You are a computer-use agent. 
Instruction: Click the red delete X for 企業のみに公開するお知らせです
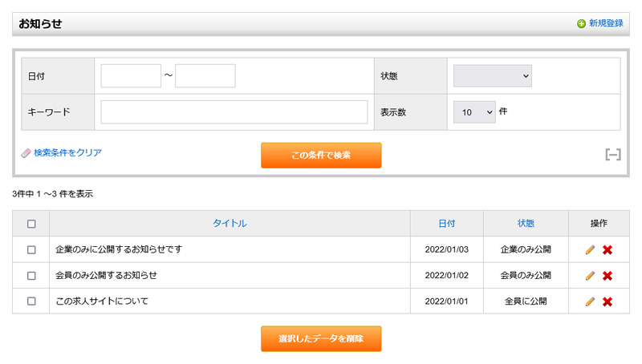(607, 250)
